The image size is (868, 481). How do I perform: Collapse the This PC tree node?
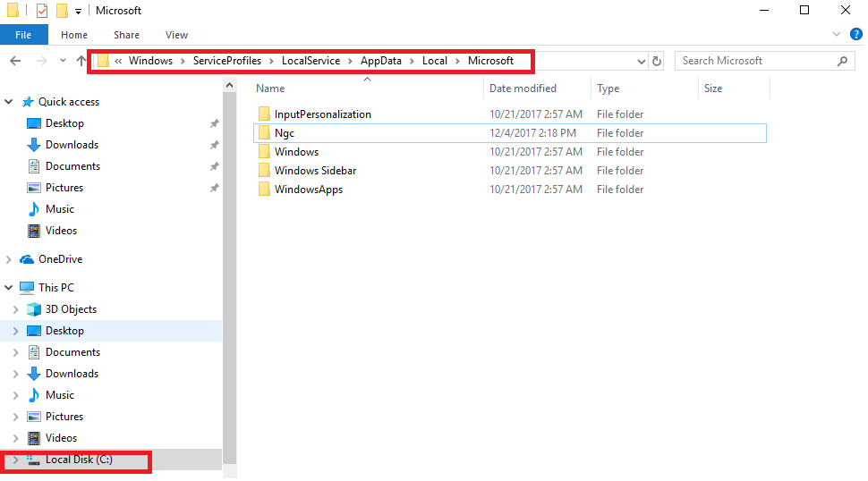[x=9, y=288]
